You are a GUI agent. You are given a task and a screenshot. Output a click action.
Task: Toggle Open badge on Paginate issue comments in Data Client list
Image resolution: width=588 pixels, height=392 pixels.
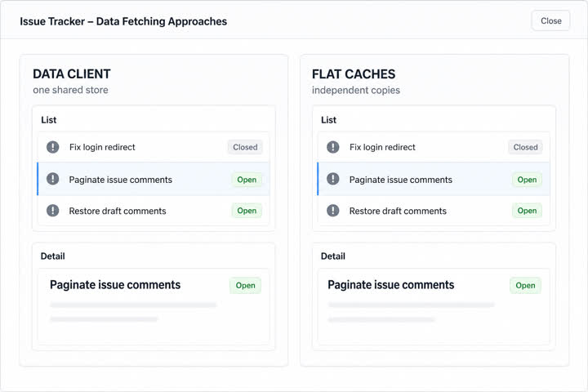click(247, 180)
